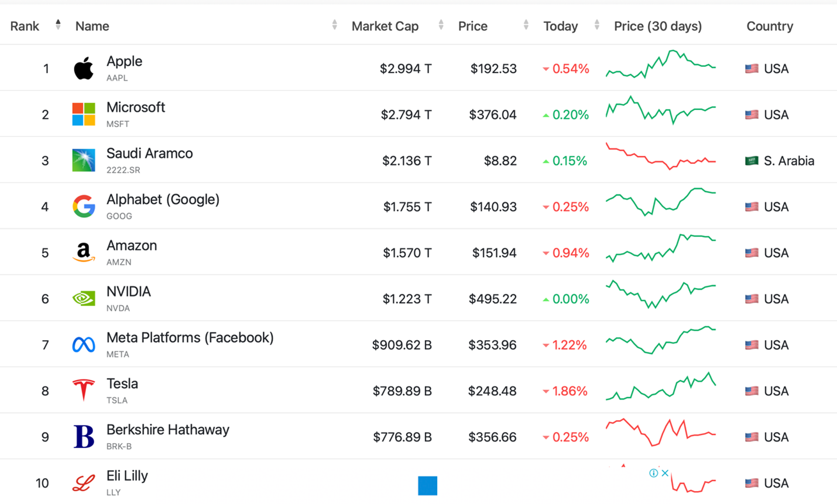Open Tesla's page by clicking its name

(x=122, y=383)
